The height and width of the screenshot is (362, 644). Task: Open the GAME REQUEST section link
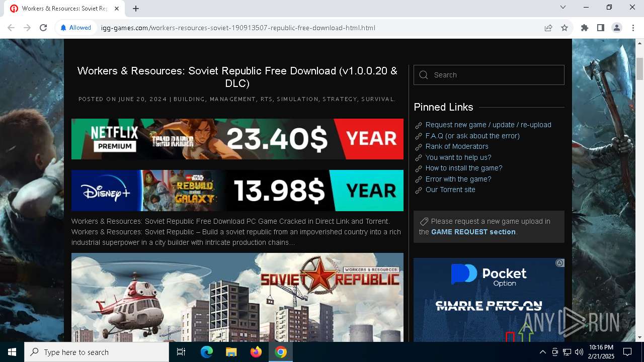473,232
